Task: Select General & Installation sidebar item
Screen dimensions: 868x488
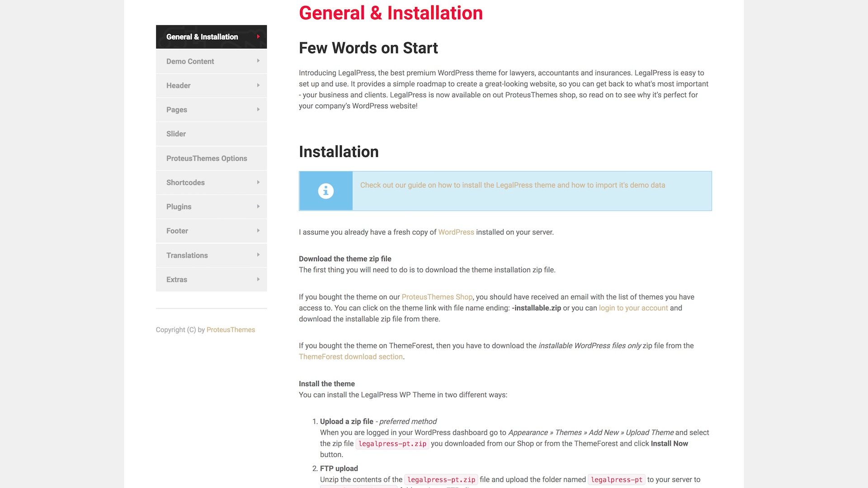Action: click(x=202, y=37)
